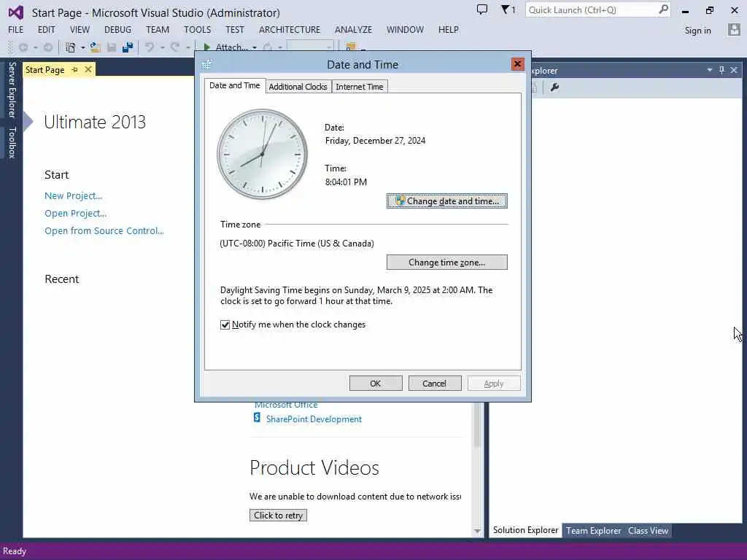Click the Save All toolbar icon
The width and height of the screenshot is (747, 560).
click(x=128, y=47)
